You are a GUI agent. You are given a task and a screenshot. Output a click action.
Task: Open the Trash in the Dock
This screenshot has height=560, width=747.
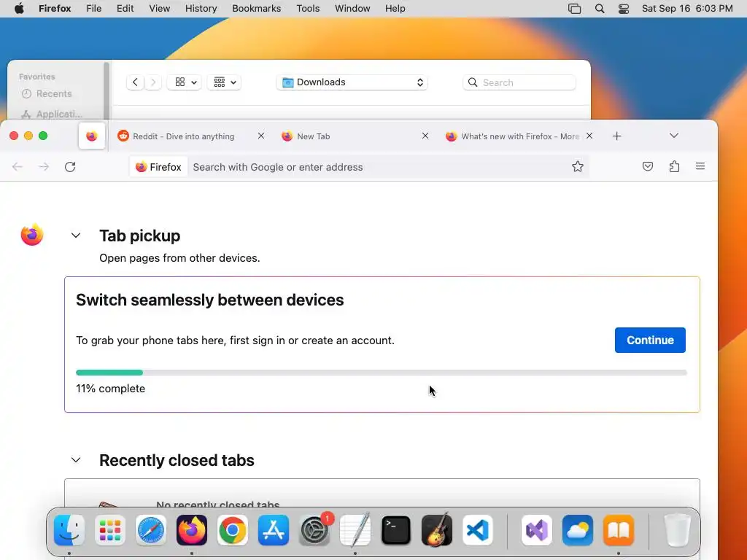tap(677, 530)
